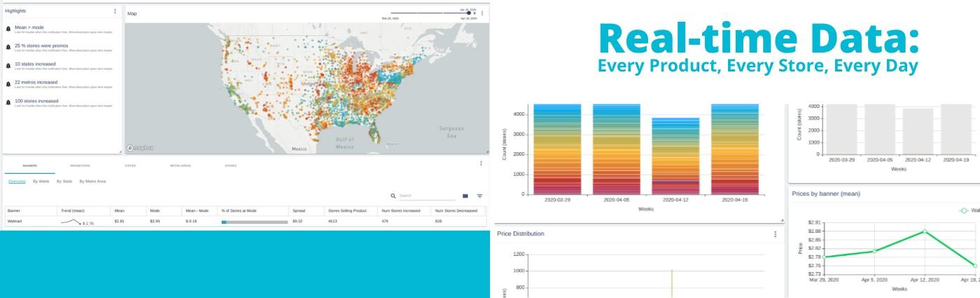The width and height of the screenshot is (980, 298).
Task: Select the 'By Week' view link
Action: coord(41,182)
